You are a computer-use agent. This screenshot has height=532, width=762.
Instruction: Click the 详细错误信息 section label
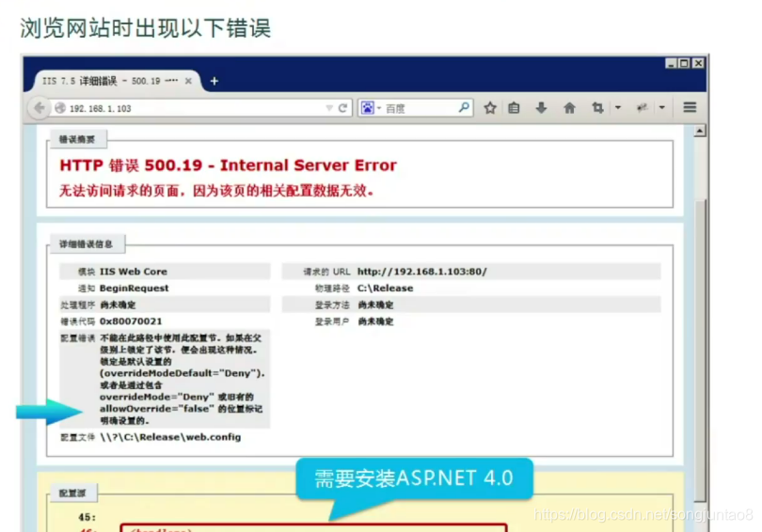tap(86, 244)
